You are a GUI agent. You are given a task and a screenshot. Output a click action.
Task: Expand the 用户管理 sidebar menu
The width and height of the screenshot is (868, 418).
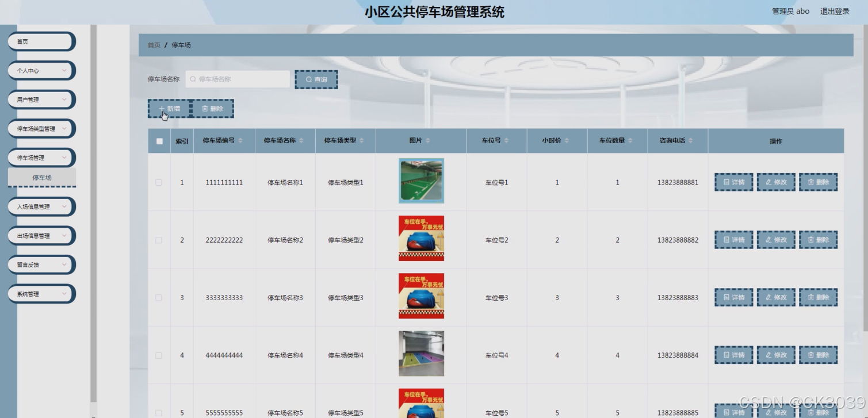[x=41, y=99]
